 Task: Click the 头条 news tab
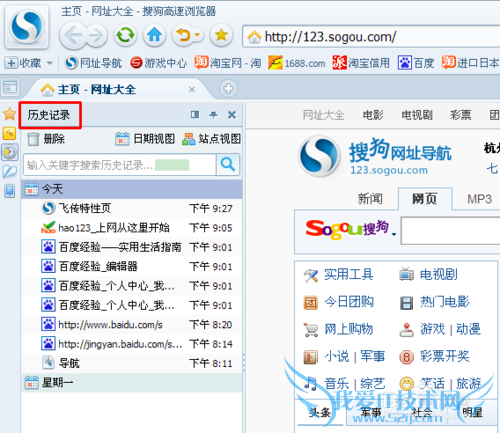[x=320, y=413]
